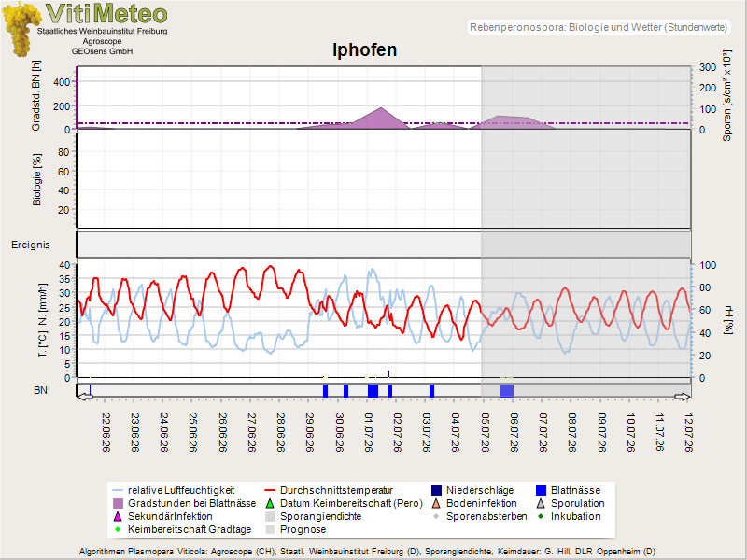
Task: Click the Sporenabsterben grey diamond legend icon
Action: [436, 516]
